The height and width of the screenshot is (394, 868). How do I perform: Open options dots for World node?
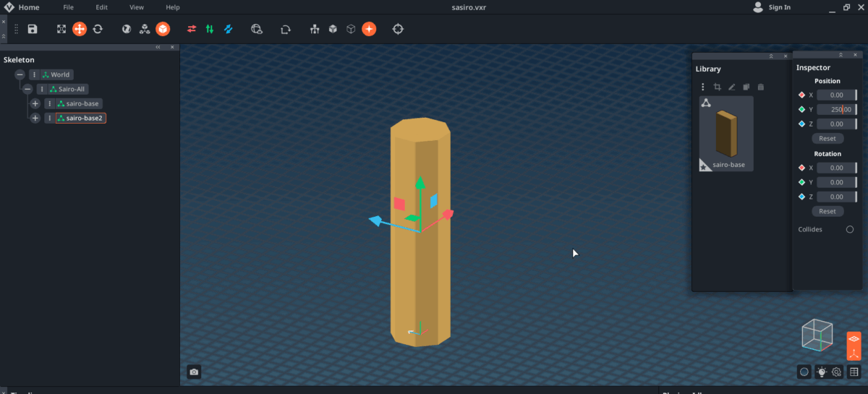click(x=34, y=74)
